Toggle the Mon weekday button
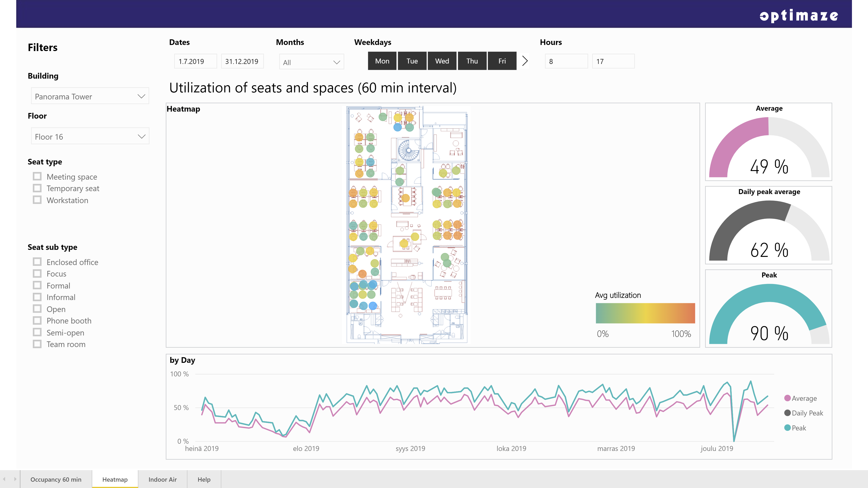 pos(382,61)
